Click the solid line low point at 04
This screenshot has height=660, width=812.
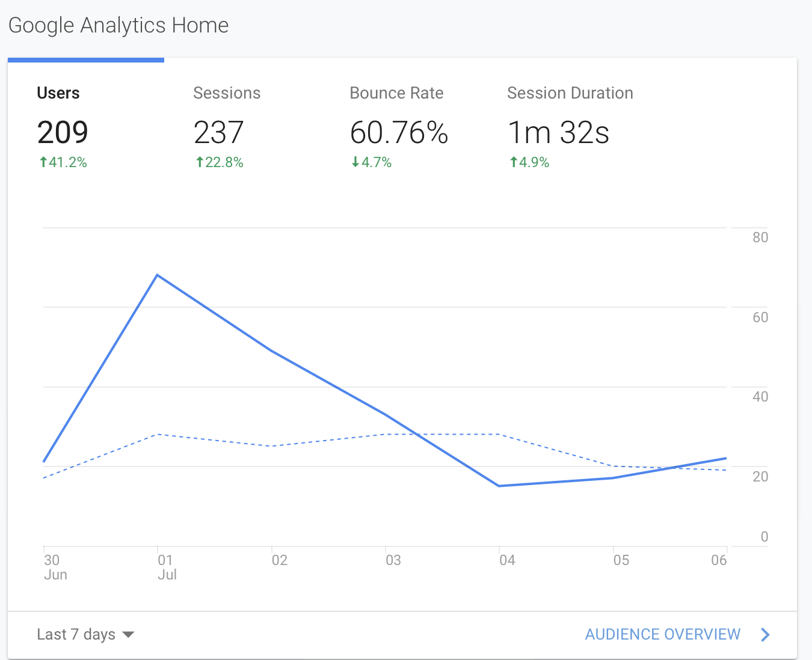click(499, 486)
